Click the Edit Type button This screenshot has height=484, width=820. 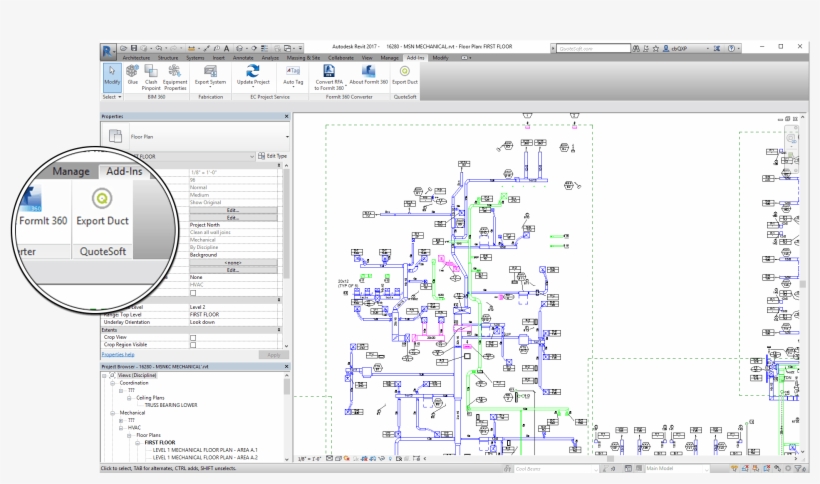coord(272,156)
